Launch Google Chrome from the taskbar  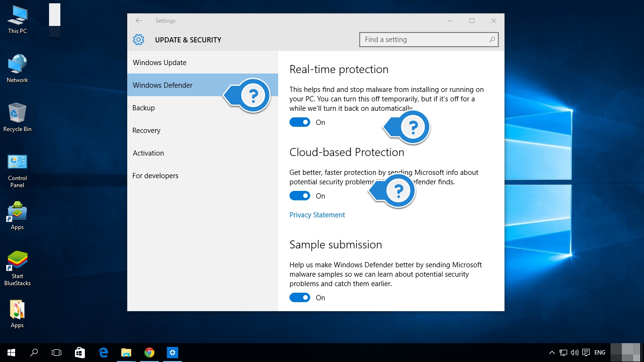pyautogui.click(x=149, y=353)
